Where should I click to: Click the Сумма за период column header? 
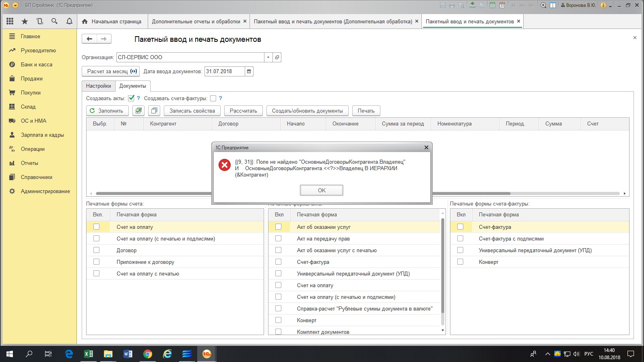point(403,123)
